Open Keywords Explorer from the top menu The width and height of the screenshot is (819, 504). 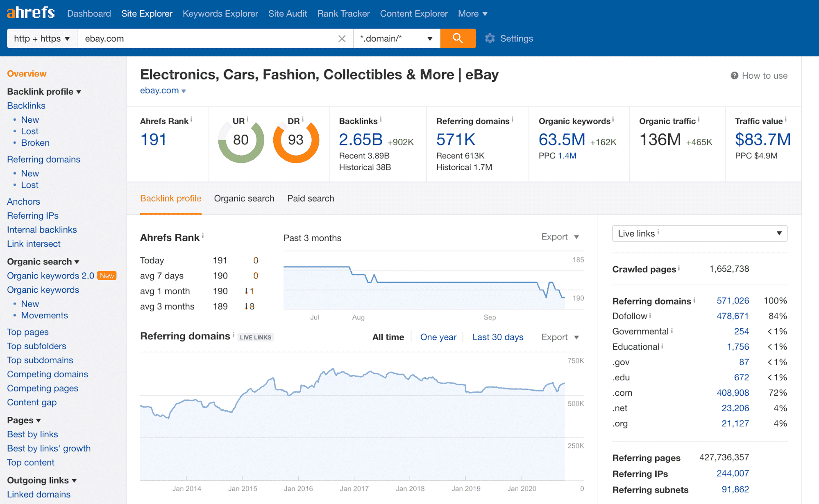220,13
